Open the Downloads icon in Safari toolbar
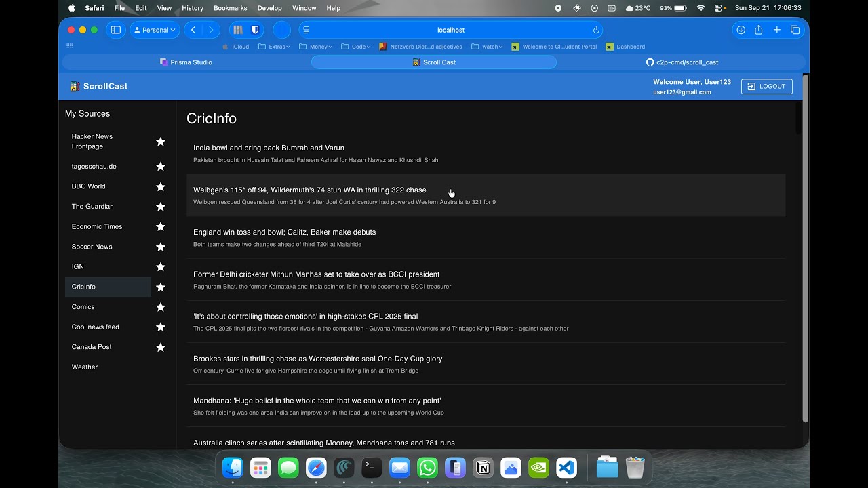 pyautogui.click(x=741, y=30)
